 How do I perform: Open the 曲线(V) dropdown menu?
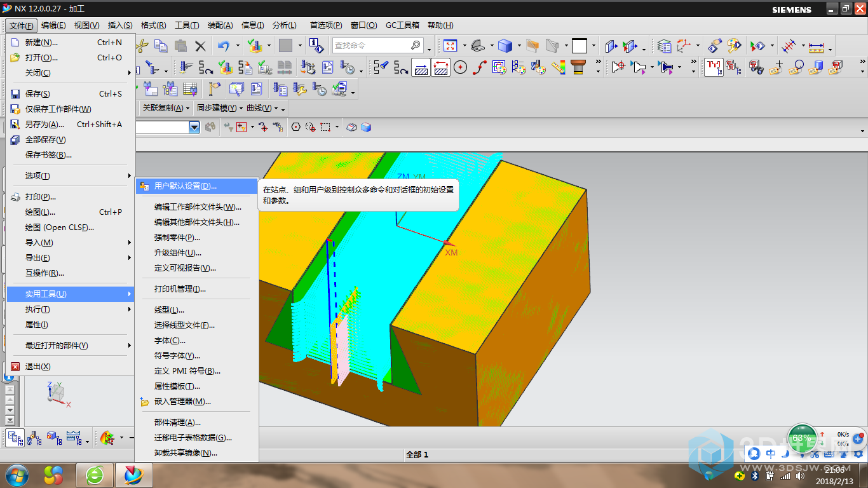pyautogui.click(x=262, y=108)
